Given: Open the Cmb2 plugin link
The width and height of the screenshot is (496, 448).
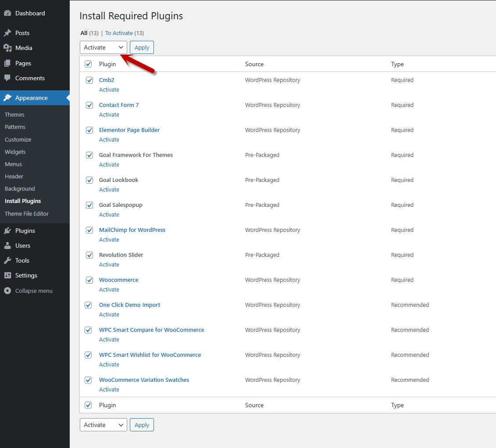Looking at the screenshot, I should click(x=107, y=80).
